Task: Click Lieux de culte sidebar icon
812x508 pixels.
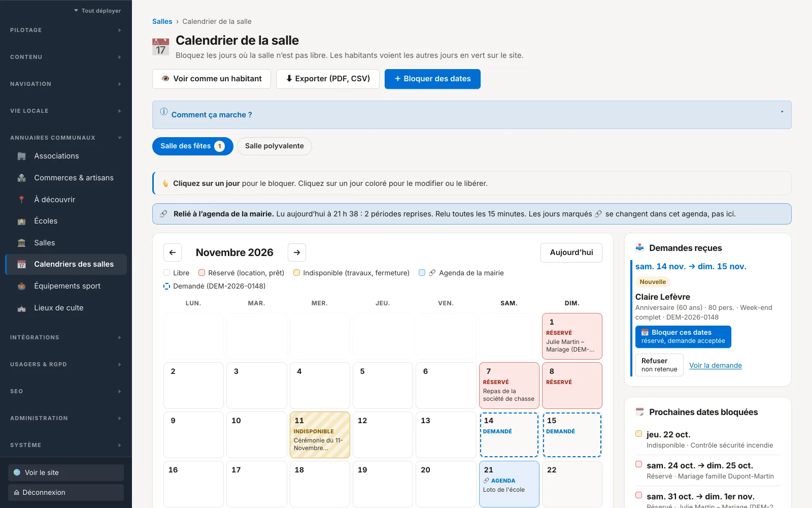Action: pyautogui.click(x=21, y=308)
